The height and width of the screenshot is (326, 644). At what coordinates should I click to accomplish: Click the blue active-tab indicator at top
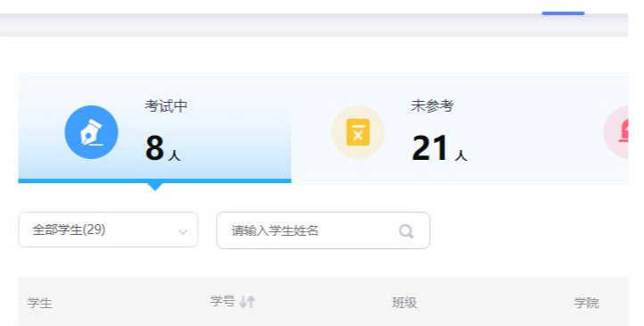(563, 13)
